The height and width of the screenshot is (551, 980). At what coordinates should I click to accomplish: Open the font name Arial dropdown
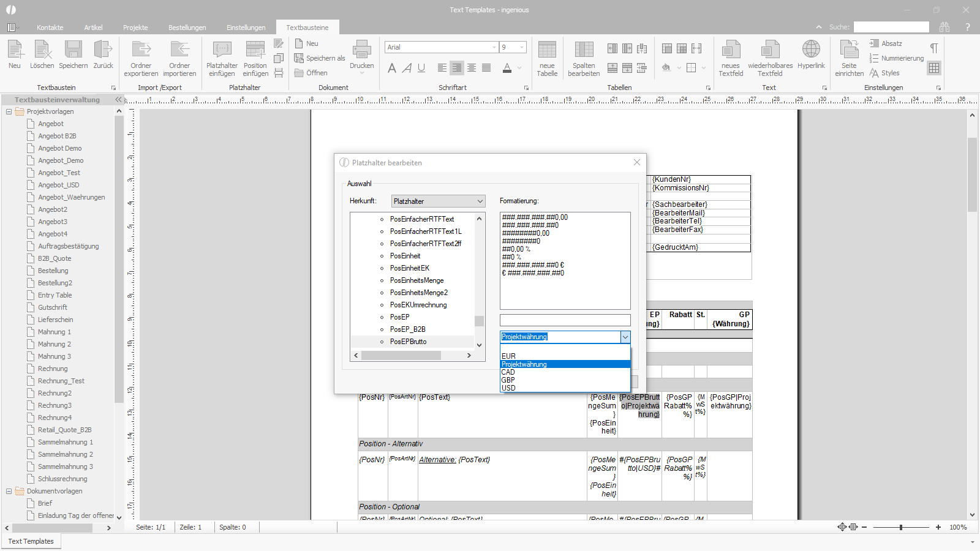tap(494, 47)
